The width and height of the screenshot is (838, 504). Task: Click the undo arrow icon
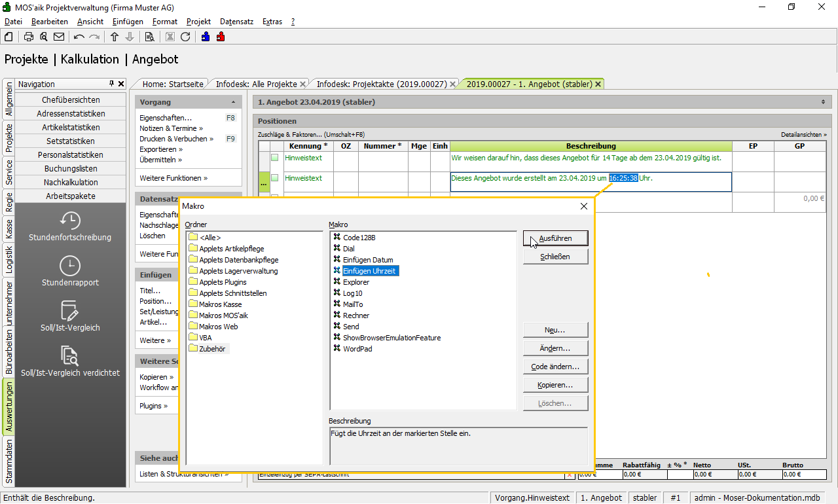tap(79, 37)
